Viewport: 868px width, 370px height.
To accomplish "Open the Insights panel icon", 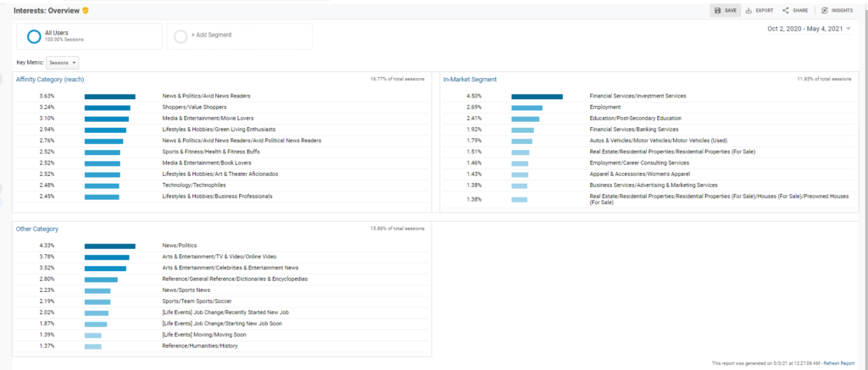I will point(824,10).
